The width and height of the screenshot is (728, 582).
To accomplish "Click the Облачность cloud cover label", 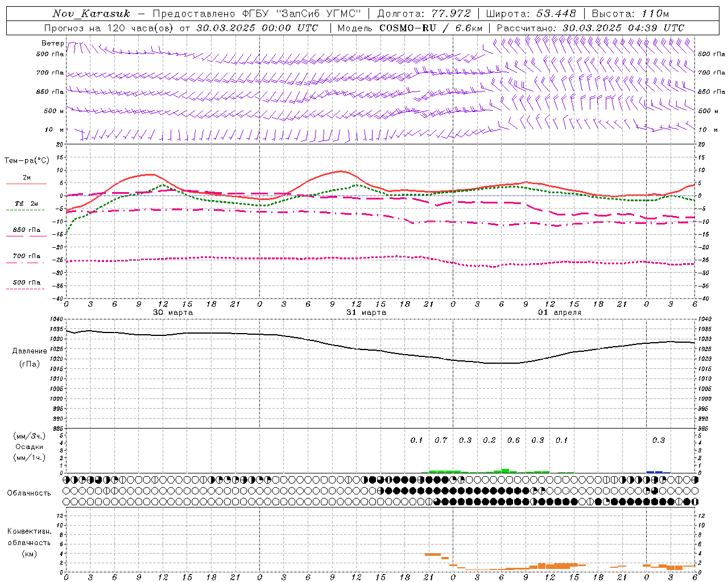I will (29, 493).
